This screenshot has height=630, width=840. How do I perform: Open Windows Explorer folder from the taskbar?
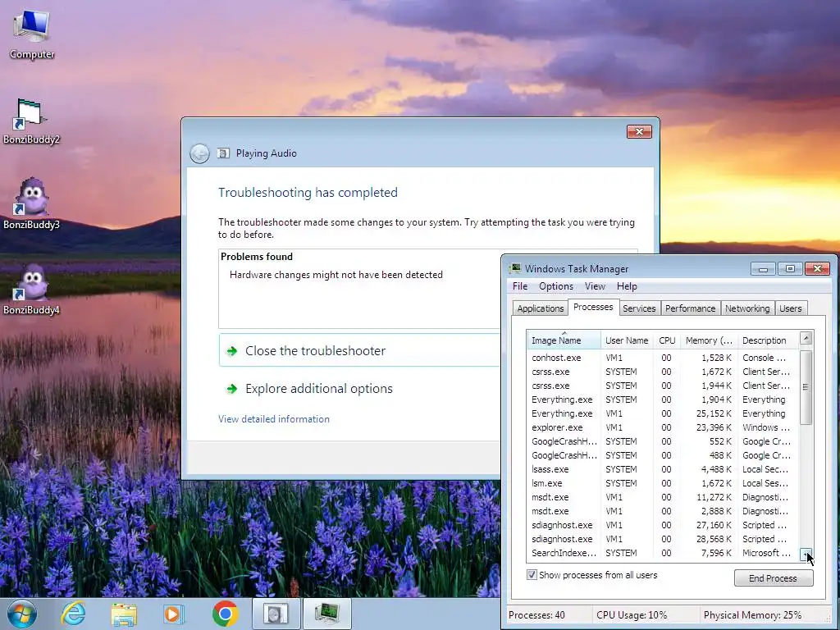tap(124, 614)
